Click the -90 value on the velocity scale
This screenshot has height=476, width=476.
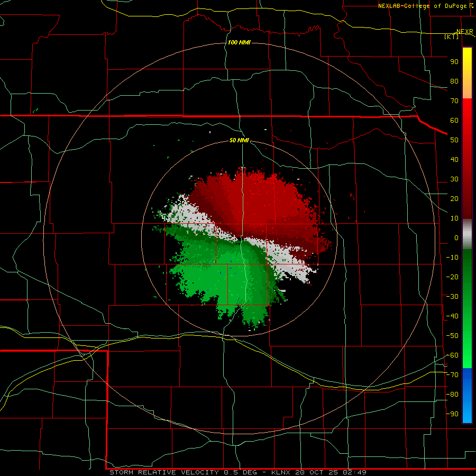point(452,414)
